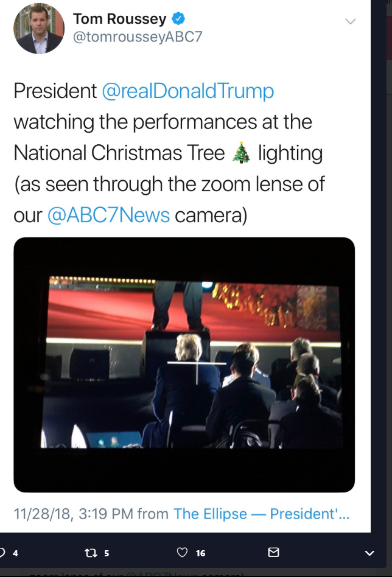Open the @ABC7News mention link
The width and height of the screenshot is (392, 577).
point(108,215)
